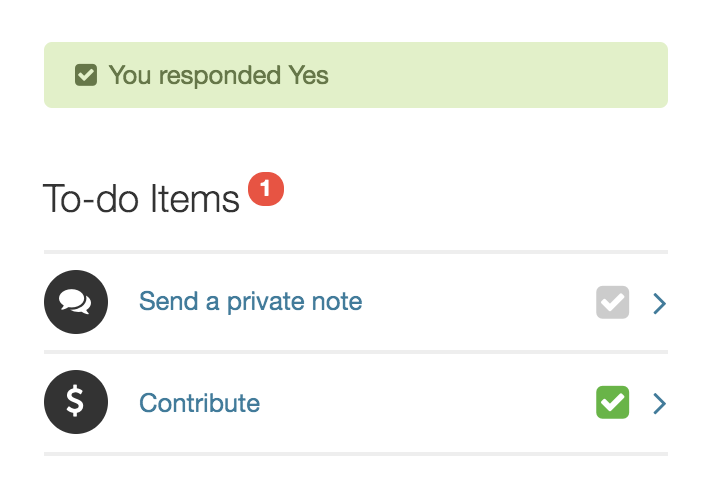Click the green response banner background
Screen dimensions: 708x496
click(500, 75)
